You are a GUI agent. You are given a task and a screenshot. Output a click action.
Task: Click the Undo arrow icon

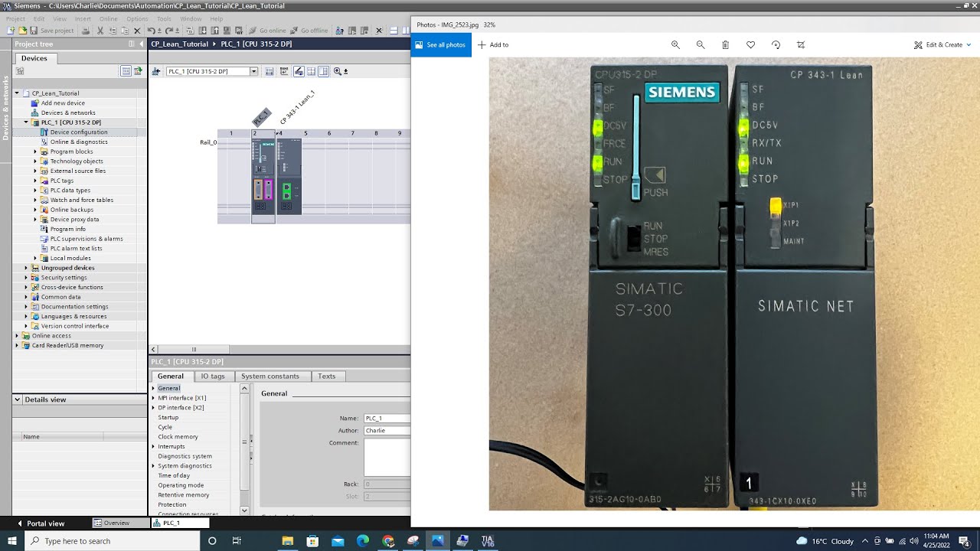[x=152, y=31]
